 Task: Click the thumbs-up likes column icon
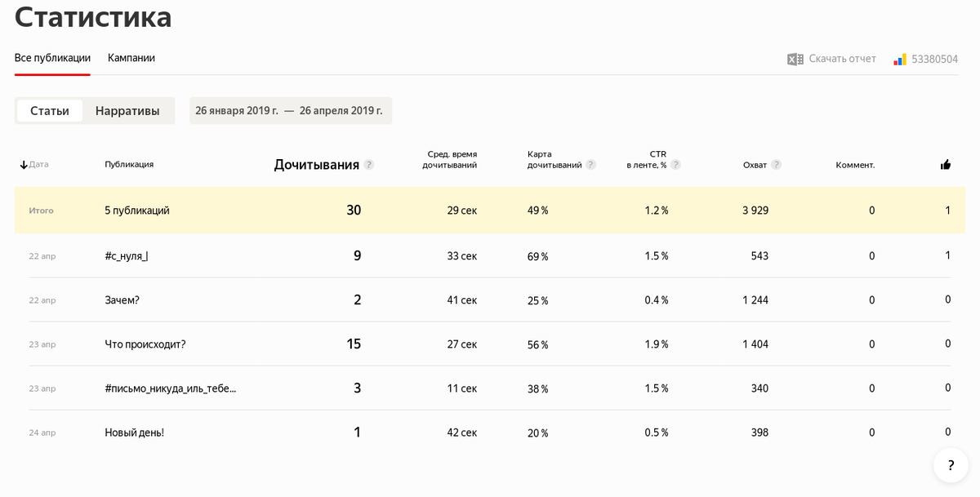946,164
